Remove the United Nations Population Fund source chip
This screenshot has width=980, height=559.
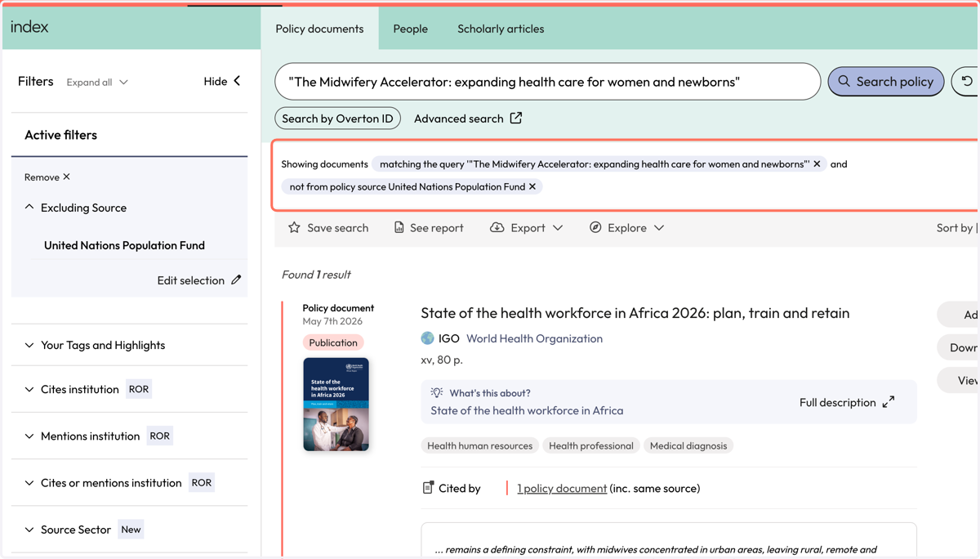[532, 186]
